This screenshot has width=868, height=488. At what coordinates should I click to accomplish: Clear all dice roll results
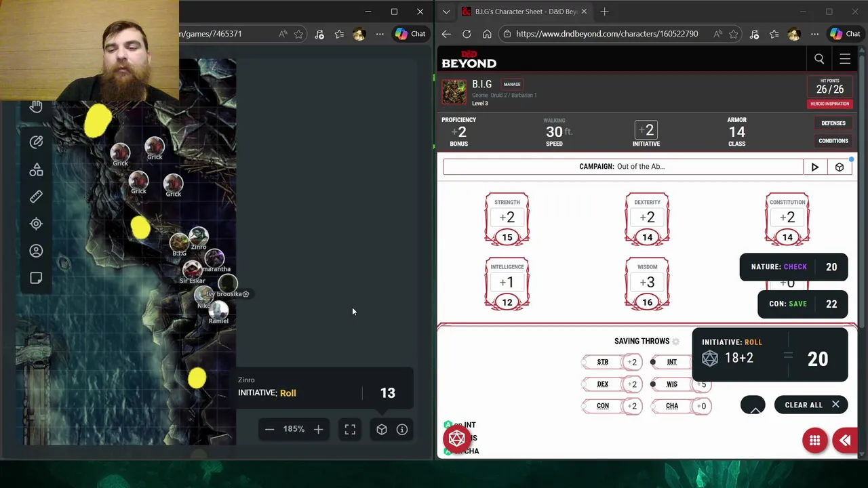(811, 405)
